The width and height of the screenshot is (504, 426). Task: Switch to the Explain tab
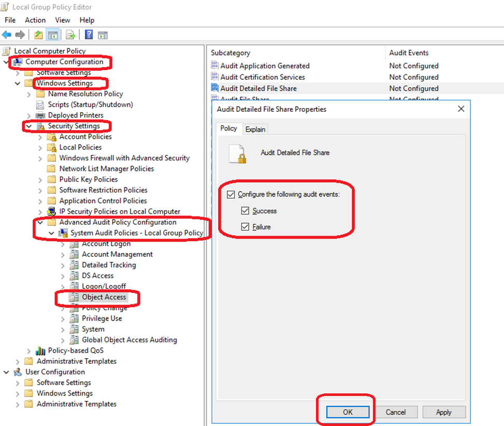click(x=255, y=129)
